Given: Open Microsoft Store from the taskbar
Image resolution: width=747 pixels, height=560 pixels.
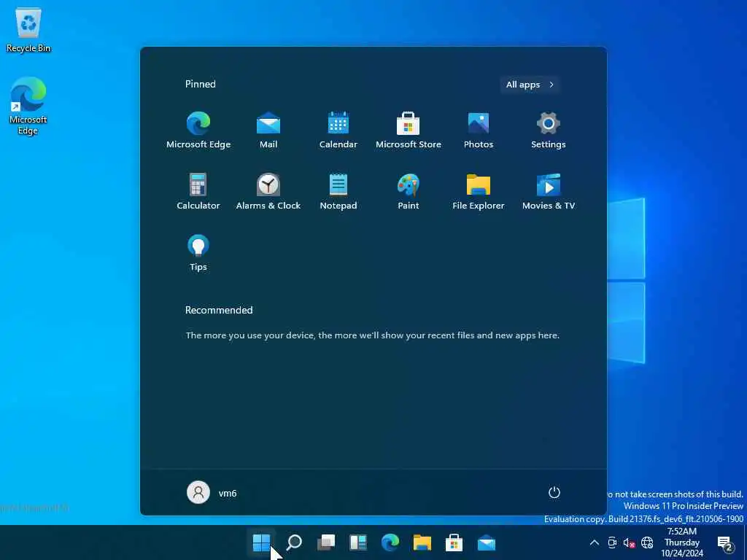Looking at the screenshot, I should pos(454,542).
